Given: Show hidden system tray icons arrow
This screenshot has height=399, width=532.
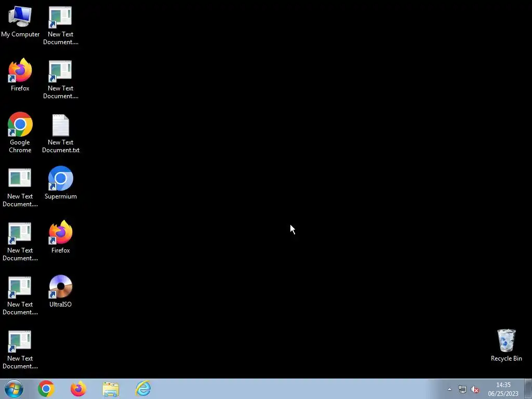Looking at the screenshot, I should pos(449,390).
